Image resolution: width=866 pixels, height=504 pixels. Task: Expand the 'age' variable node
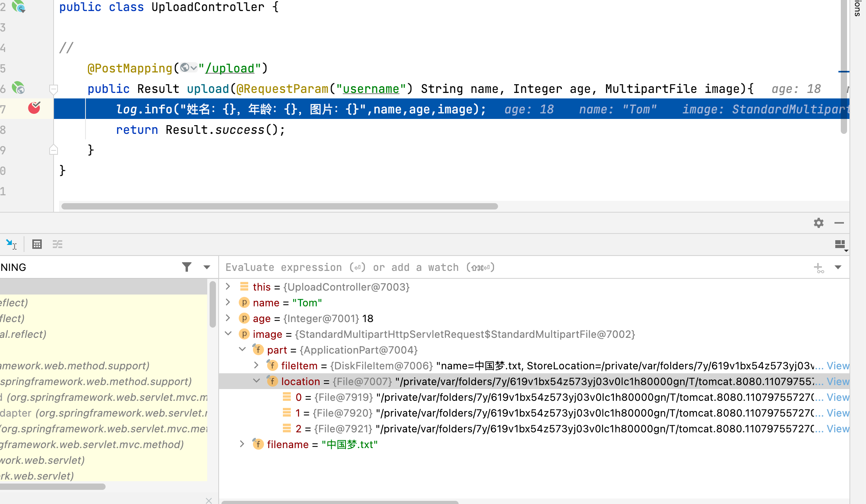[x=228, y=318]
